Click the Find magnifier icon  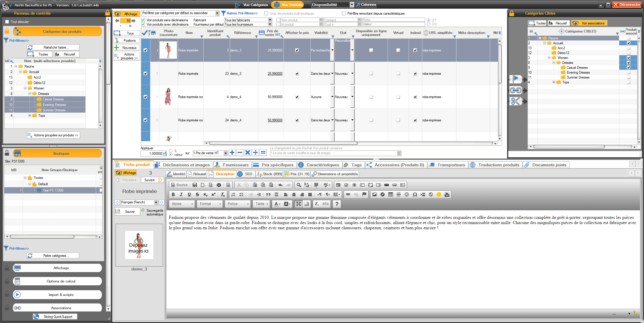pyautogui.click(x=299, y=185)
